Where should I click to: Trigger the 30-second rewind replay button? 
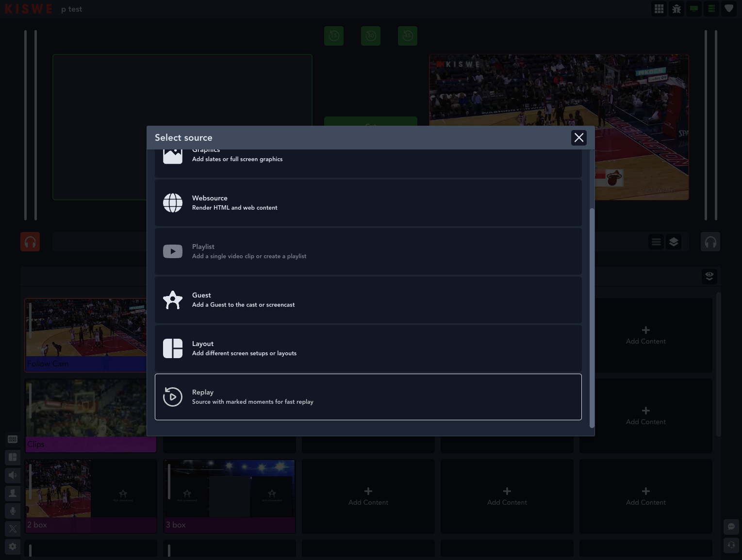pos(371,35)
